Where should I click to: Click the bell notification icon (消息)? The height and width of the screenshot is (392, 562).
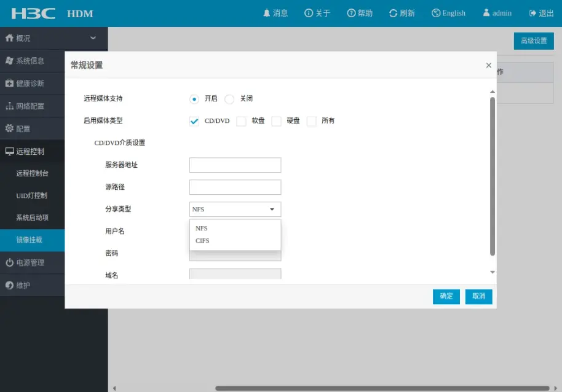pos(266,13)
